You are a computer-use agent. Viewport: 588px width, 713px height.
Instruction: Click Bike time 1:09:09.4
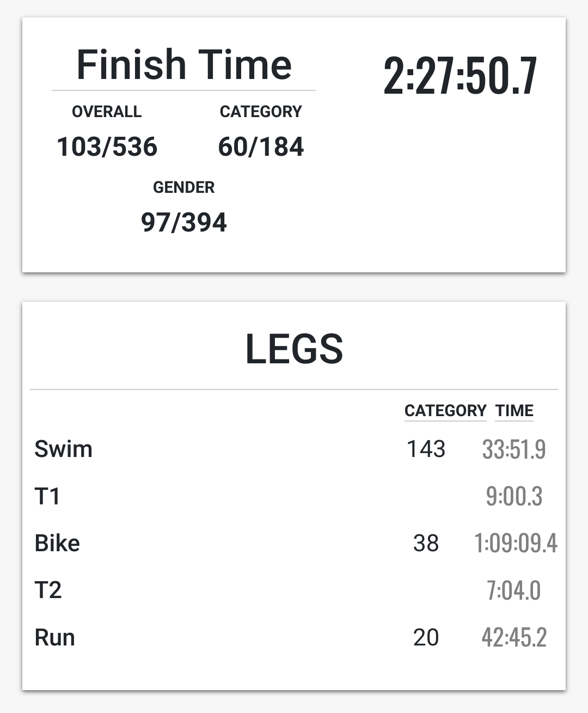point(515,543)
